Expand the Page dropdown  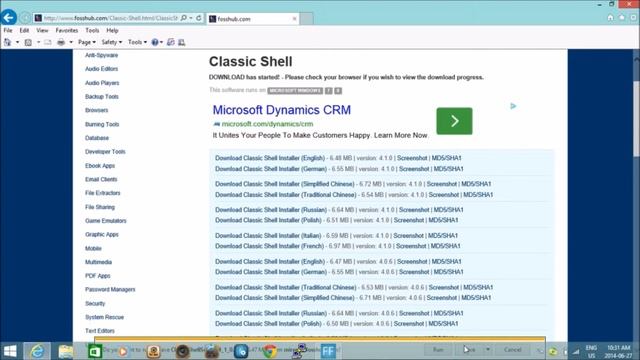[87, 42]
